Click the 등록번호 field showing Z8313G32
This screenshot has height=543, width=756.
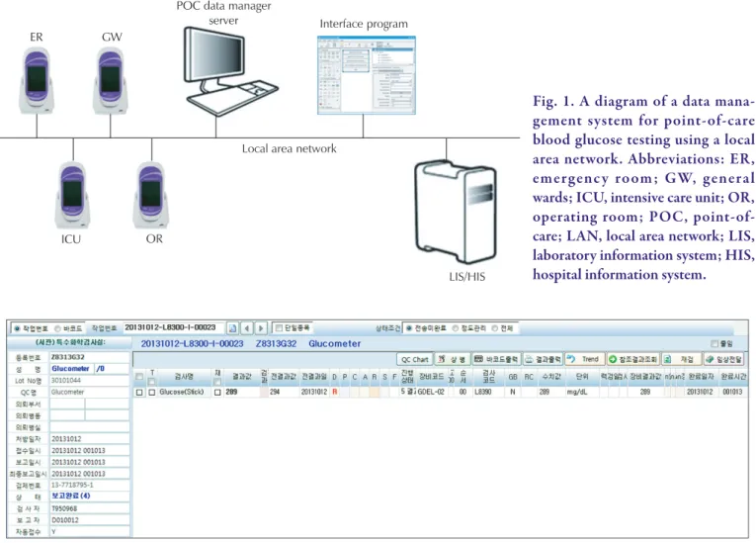click(90, 357)
